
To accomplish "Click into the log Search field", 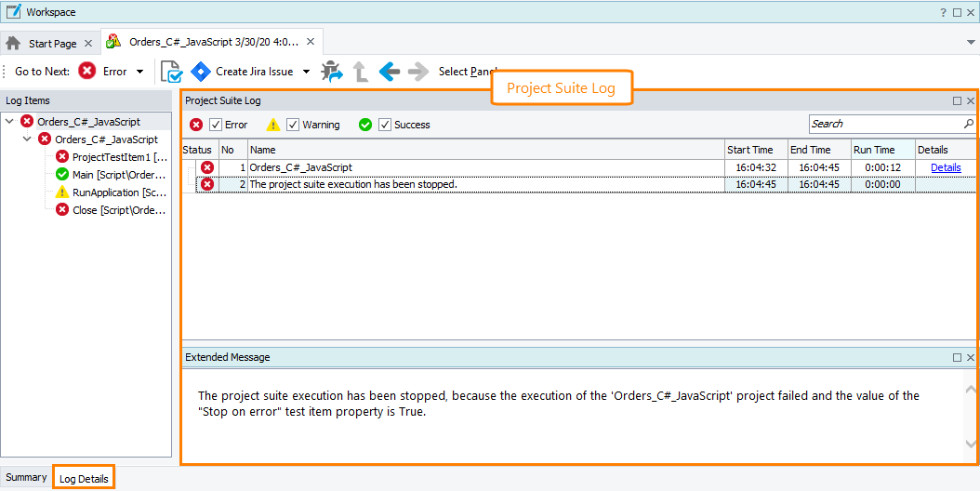I will click(x=883, y=124).
